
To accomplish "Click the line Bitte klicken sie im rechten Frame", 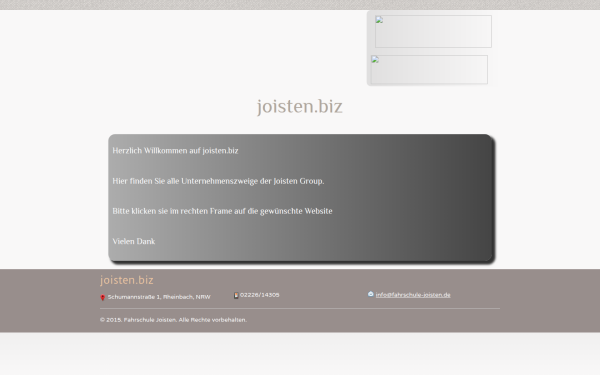I will [x=222, y=211].
